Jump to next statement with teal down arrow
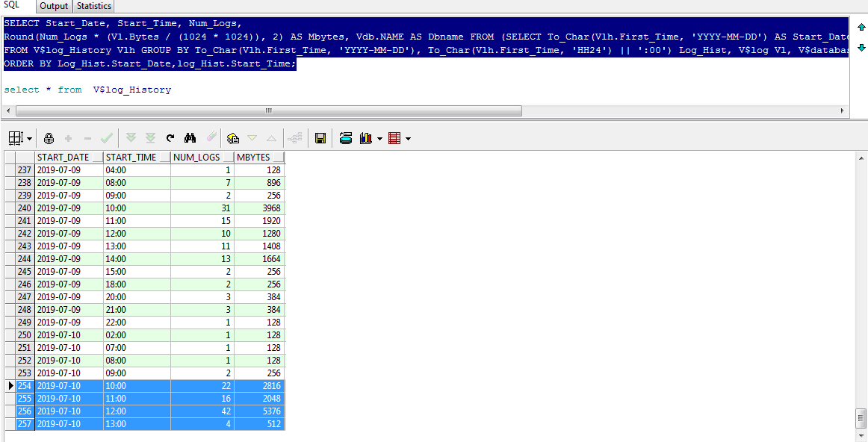This screenshot has width=868, height=442. pos(861,48)
